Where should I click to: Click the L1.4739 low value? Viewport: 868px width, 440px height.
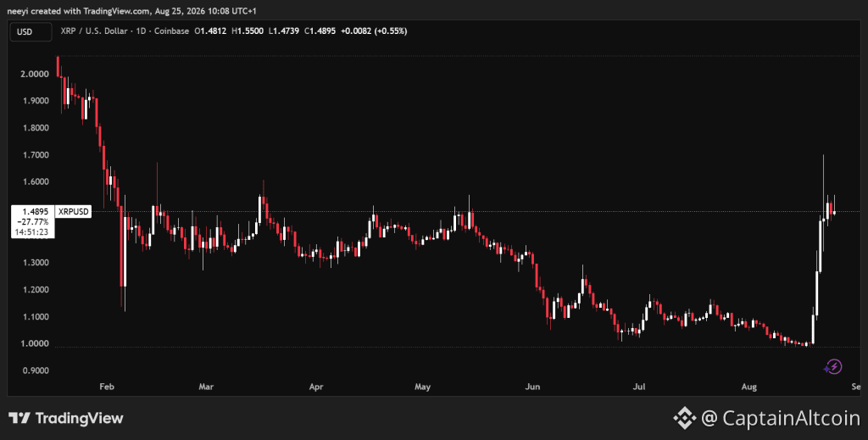[x=283, y=31]
